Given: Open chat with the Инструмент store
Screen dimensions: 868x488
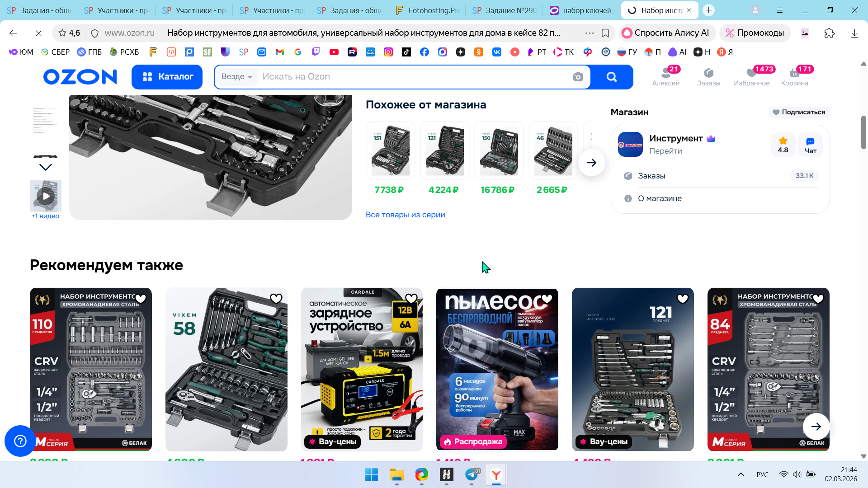Looking at the screenshot, I should pos(810,145).
